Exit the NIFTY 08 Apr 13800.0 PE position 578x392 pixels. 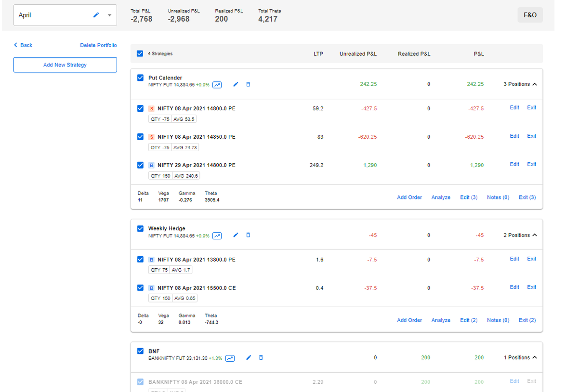click(532, 259)
